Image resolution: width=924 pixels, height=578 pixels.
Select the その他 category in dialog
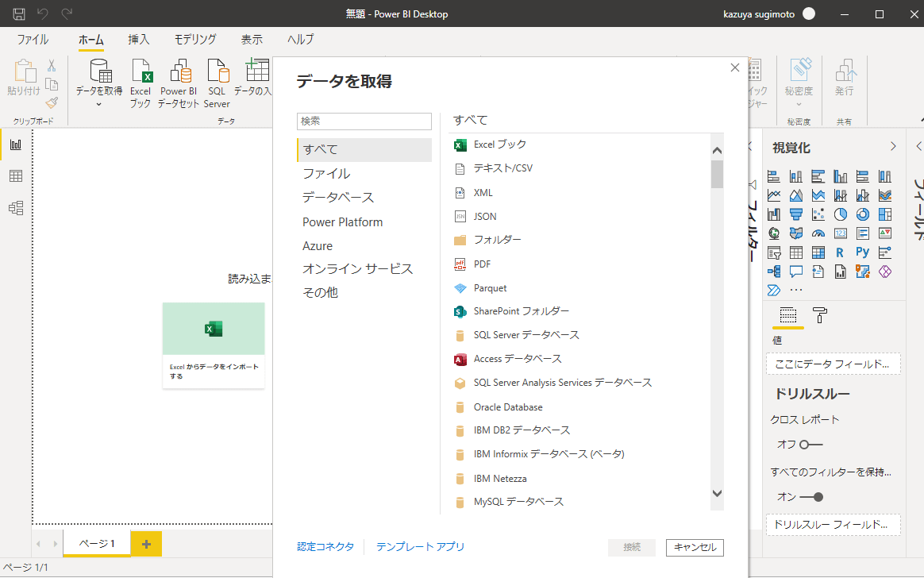pyautogui.click(x=364, y=292)
